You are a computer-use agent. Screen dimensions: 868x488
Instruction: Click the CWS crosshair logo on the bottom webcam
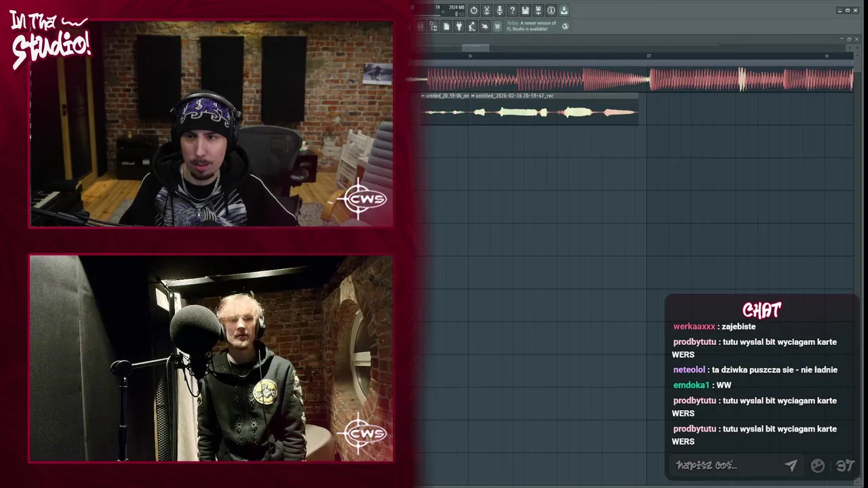tap(363, 434)
